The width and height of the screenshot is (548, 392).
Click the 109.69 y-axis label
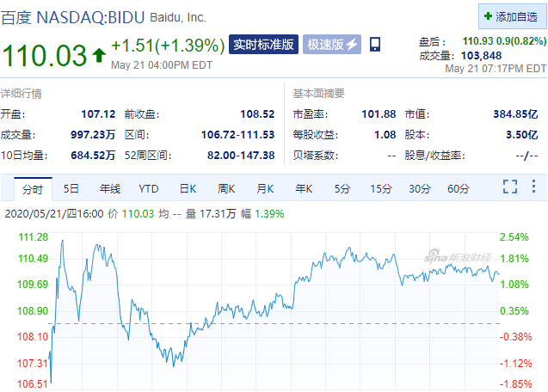[x=33, y=285]
